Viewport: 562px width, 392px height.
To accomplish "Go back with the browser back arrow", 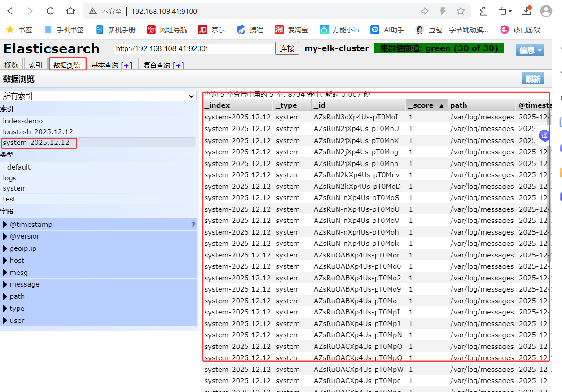I will coord(10,11).
